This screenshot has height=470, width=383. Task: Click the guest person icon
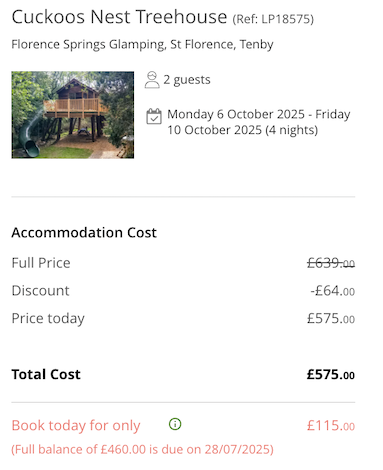pos(152,80)
